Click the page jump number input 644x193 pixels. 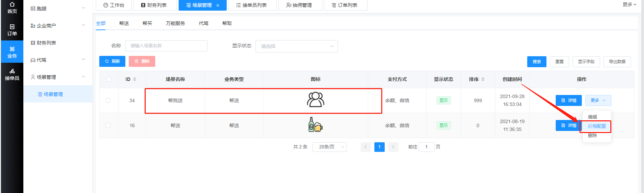click(x=427, y=147)
